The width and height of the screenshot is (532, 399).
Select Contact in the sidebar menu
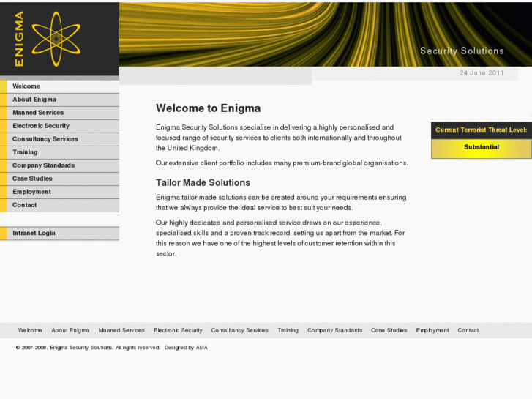click(x=60, y=205)
